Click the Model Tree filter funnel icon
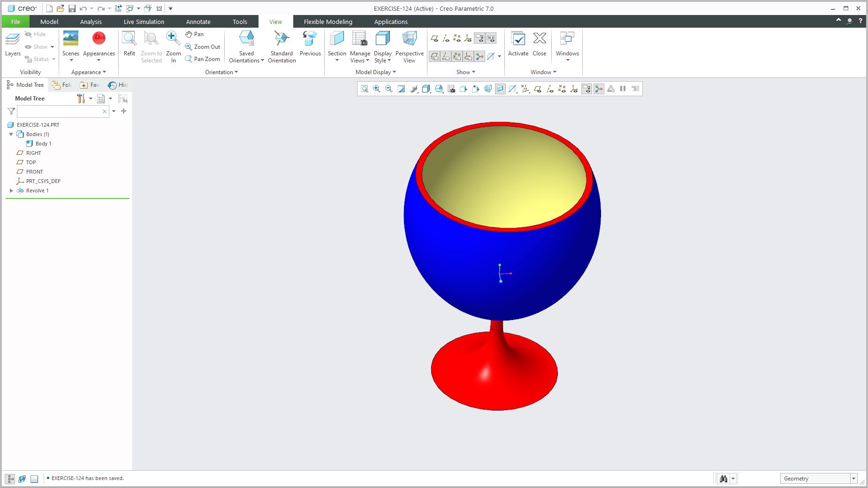 (x=11, y=111)
